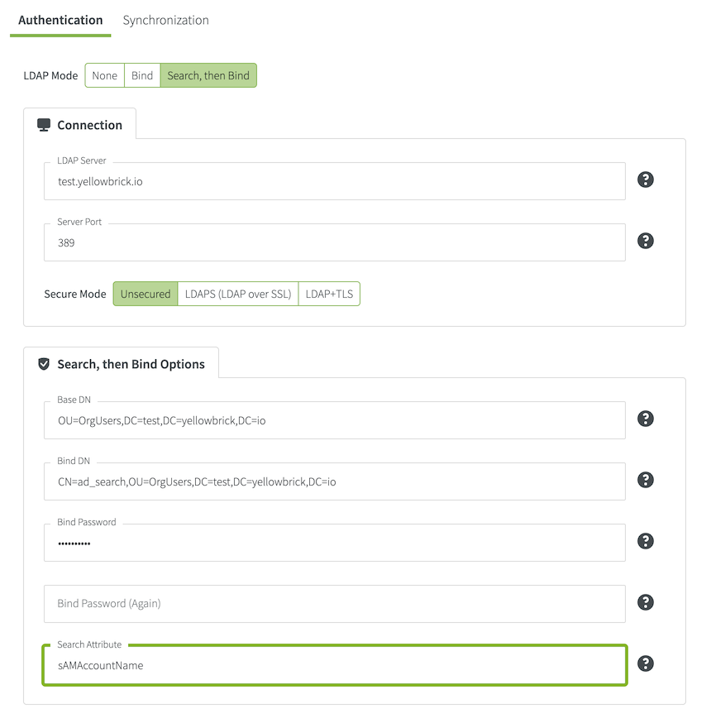Enable LDAPS (LDAP over SSL) mode
This screenshot has width=706, height=728.
(238, 294)
